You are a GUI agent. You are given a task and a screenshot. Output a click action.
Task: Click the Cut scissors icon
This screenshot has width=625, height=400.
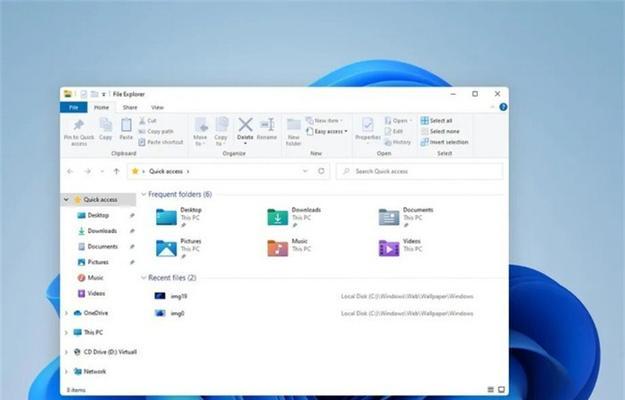point(142,120)
